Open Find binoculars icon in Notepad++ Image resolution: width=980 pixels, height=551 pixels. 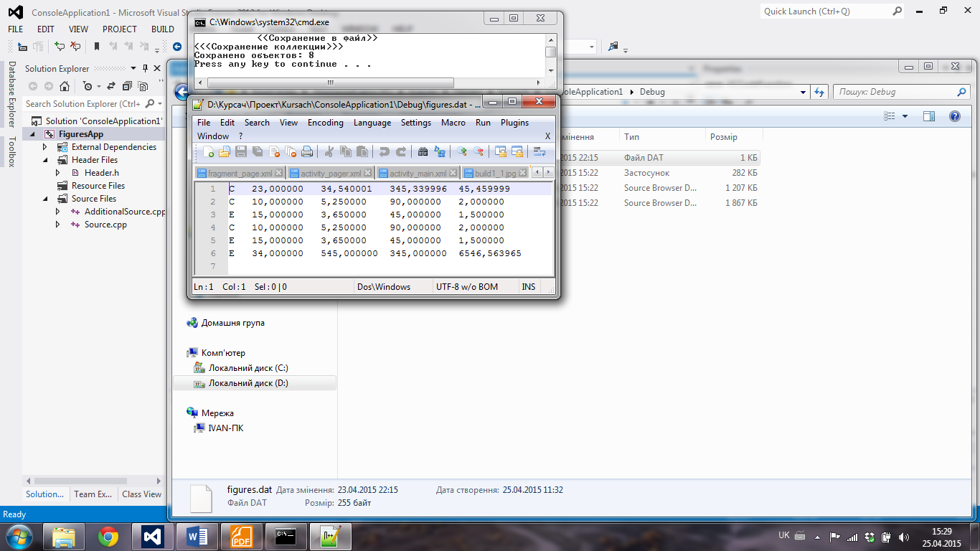click(423, 151)
